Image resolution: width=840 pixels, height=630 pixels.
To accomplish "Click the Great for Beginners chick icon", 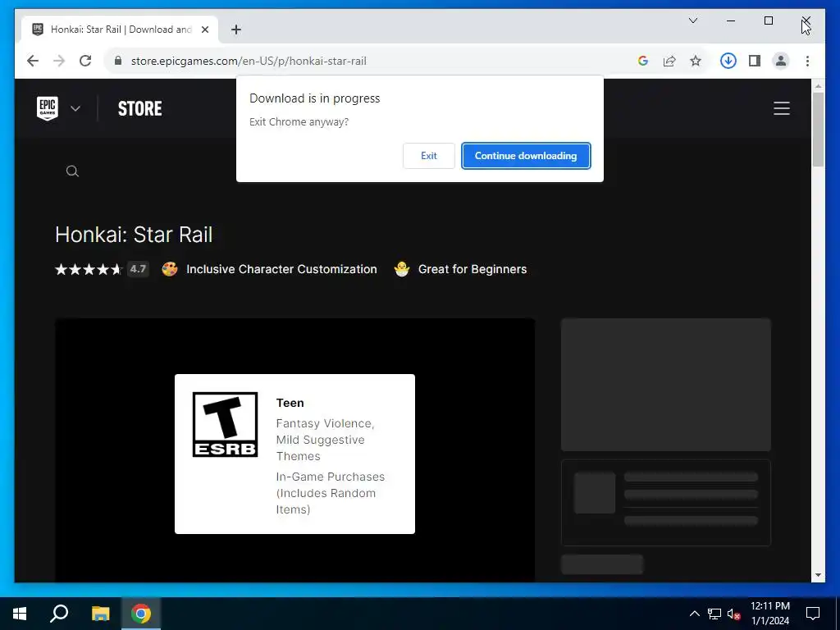I will [402, 269].
